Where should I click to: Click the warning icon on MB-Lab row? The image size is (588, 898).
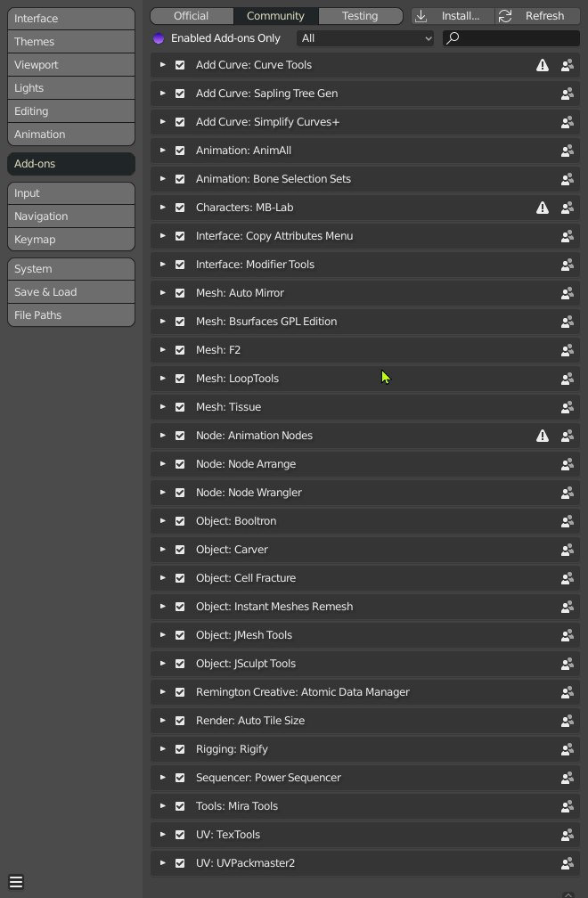tap(543, 208)
